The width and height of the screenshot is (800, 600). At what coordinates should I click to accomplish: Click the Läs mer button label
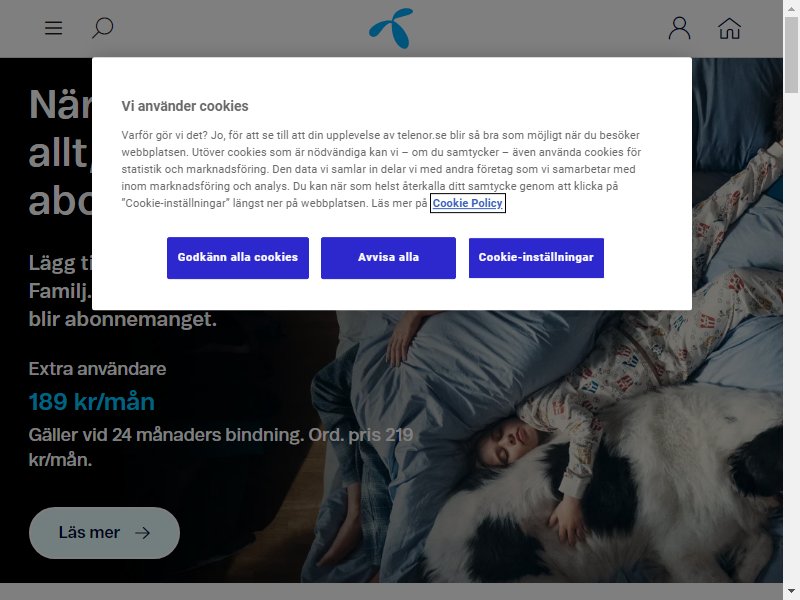click(89, 532)
